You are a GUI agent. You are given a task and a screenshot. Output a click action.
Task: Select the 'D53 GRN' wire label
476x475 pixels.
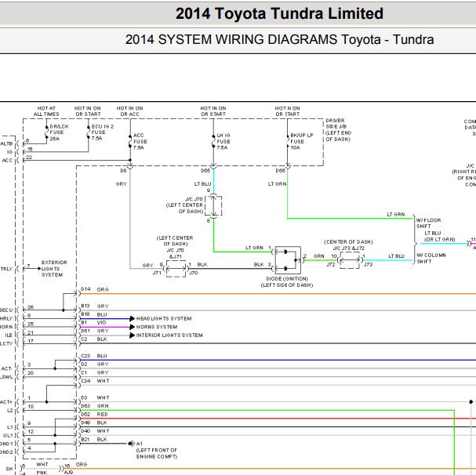coord(95,406)
